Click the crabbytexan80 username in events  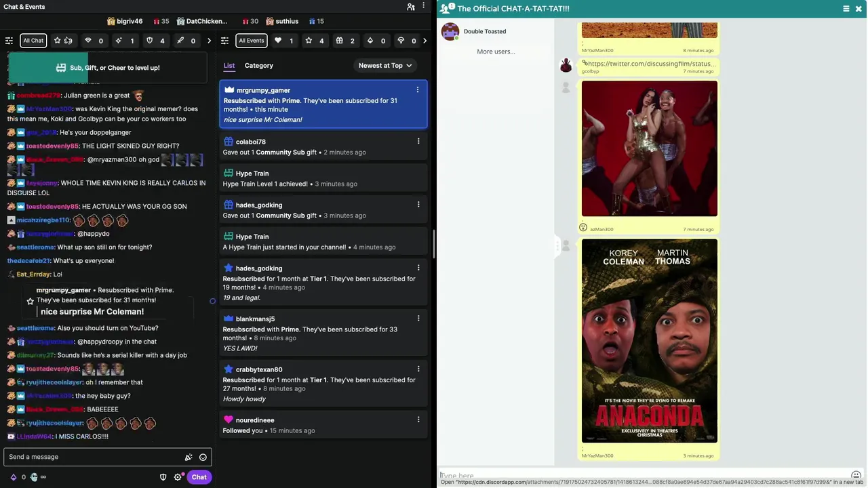(259, 369)
